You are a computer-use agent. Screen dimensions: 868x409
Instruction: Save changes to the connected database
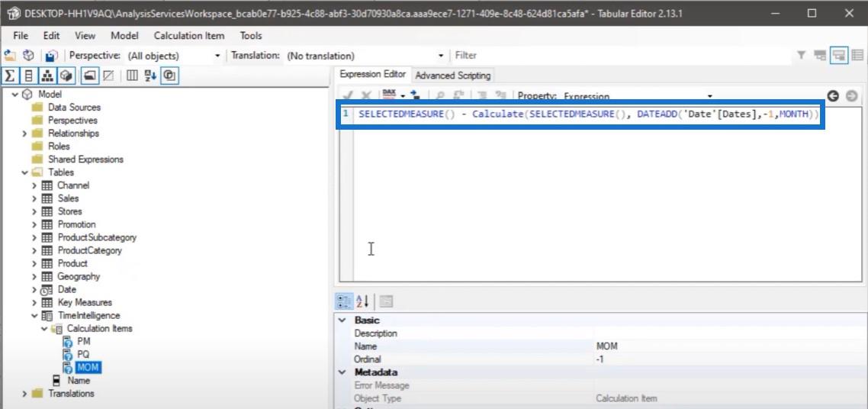click(x=51, y=56)
